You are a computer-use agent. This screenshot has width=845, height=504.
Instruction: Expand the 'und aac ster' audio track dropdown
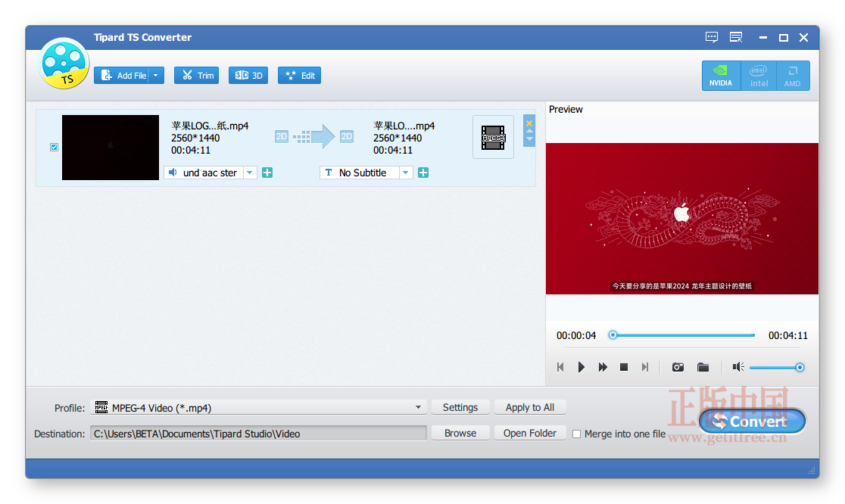coord(250,173)
